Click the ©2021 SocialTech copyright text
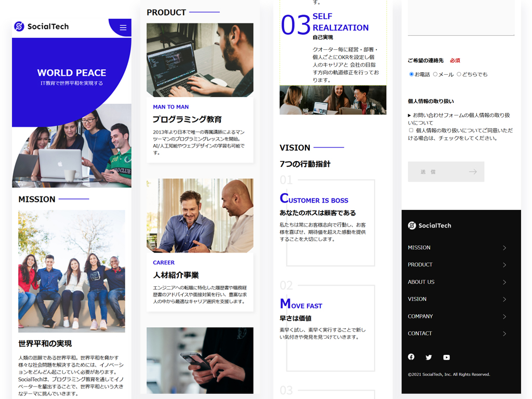The height and width of the screenshot is (399, 532). point(449,374)
